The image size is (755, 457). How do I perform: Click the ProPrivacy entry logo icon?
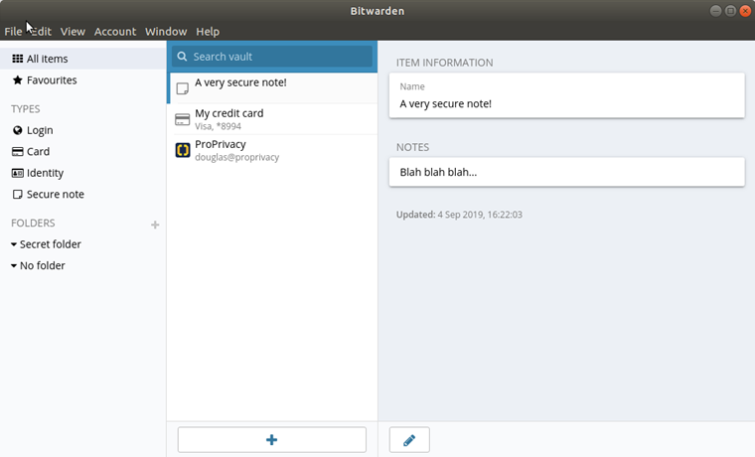pos(182,150)
